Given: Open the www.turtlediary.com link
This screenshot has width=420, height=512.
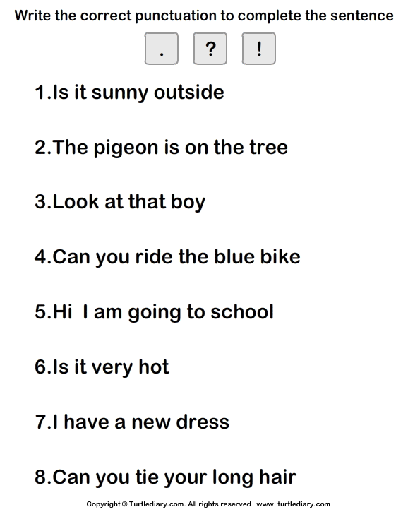Looking at the screenshot, I should click(293, 504).
